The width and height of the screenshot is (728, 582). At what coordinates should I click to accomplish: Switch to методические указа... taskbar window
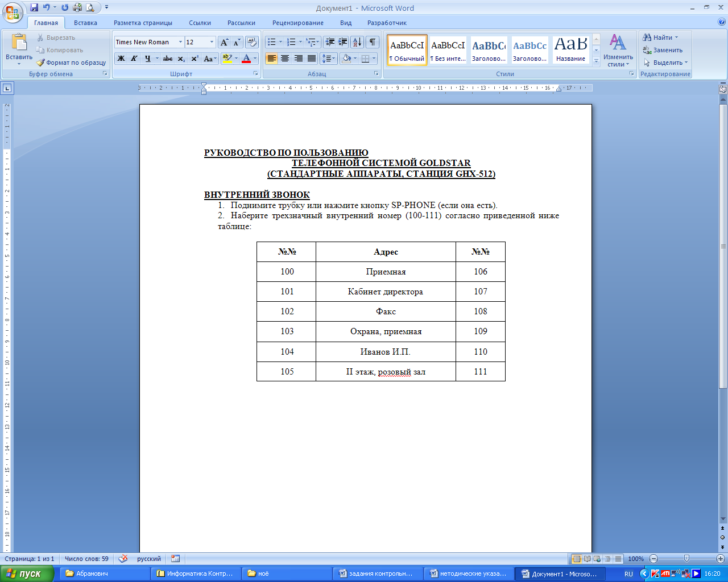coord(468,573)
